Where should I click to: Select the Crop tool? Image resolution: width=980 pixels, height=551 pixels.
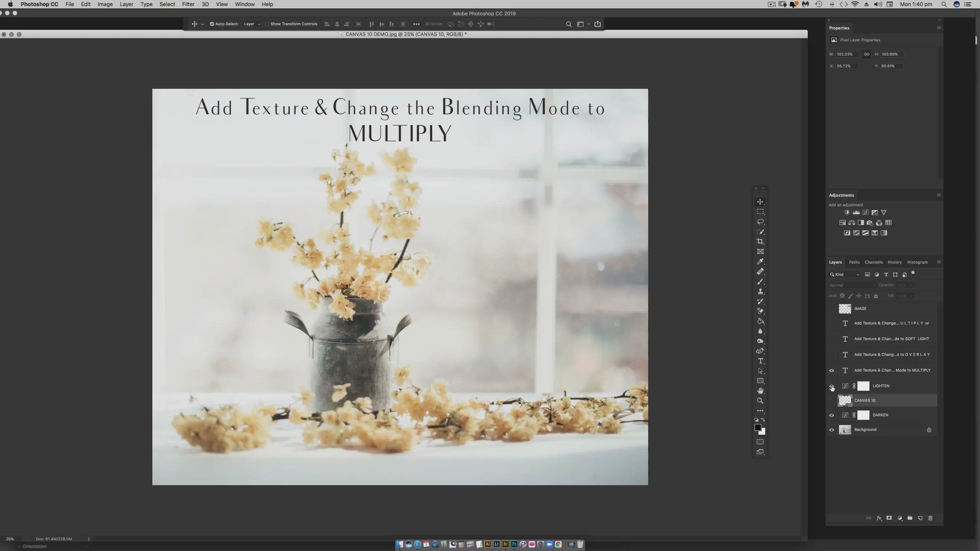tap(760, 241)
